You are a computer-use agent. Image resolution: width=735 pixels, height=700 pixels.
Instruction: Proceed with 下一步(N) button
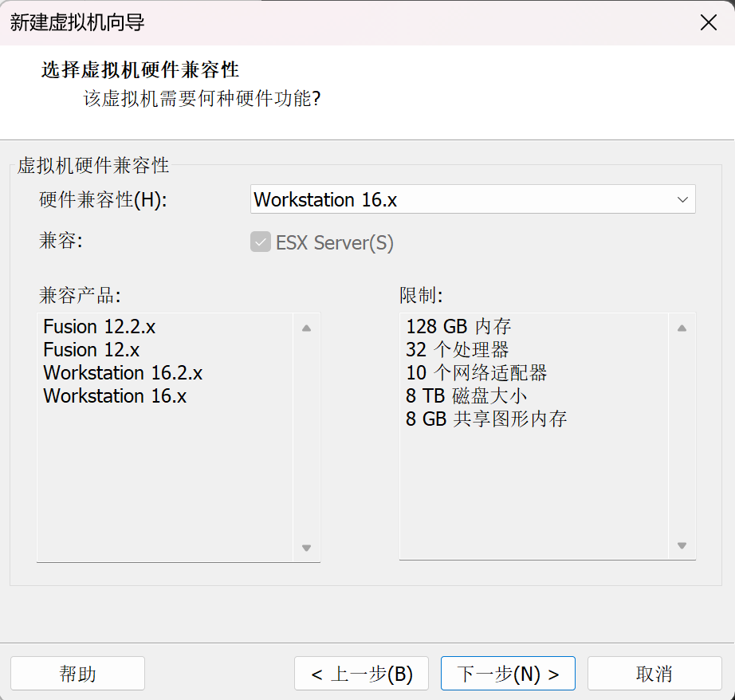click(x=508, y=673)
